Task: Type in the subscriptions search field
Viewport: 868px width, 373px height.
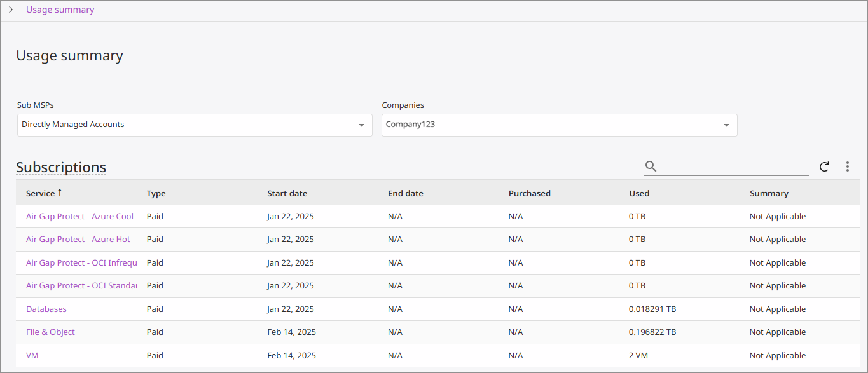Action: pyautogui.click(x=733, y=166)
